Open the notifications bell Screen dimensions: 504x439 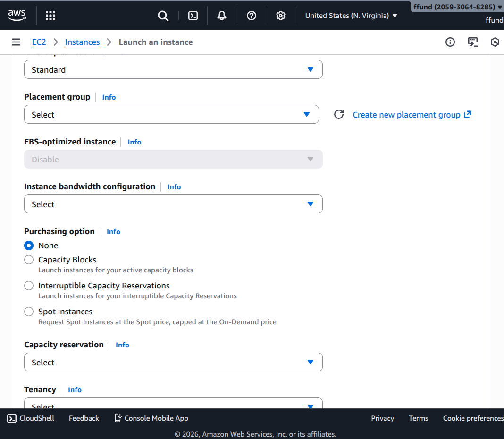tap(222, 16)
